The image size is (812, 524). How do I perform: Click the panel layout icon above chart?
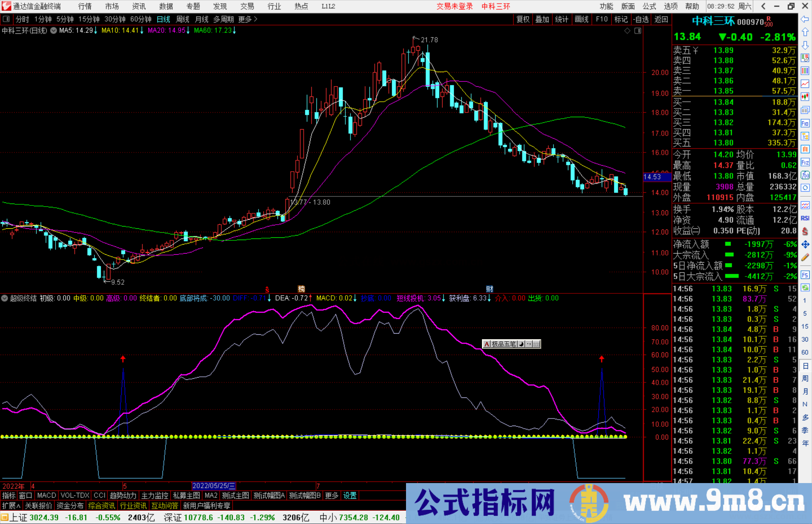[638, 31]
